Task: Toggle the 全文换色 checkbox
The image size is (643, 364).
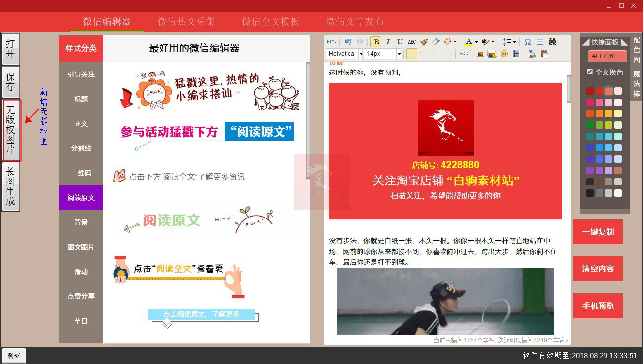Action: click(x=590, y=72)
